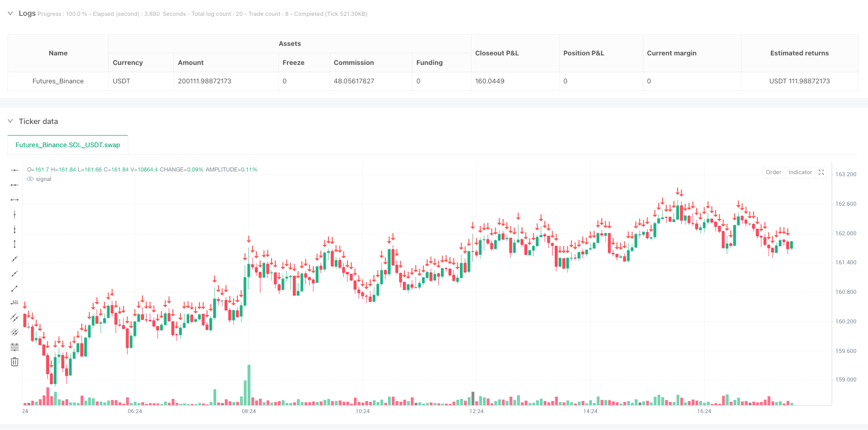Toggle the Indicator display on chart
The image size is (868, 430).
point(800,173)
